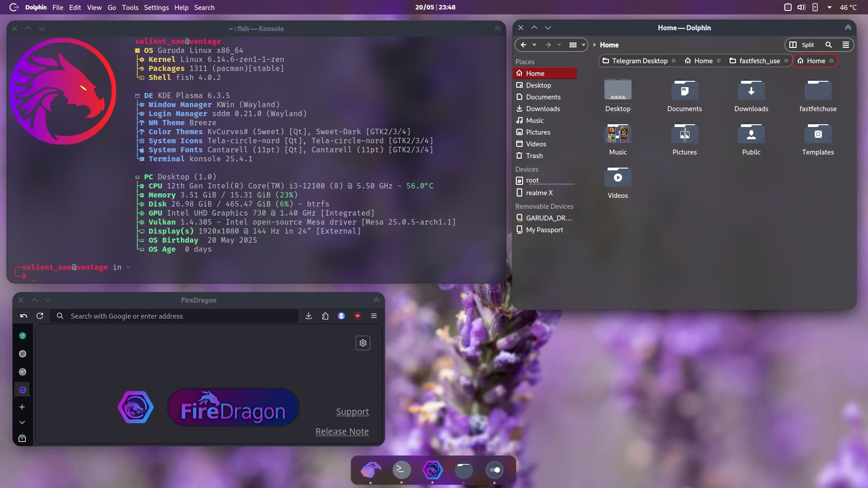Image resolution: width=868 pixels, height=488 pixels.
Task: Launch Konsole from the dock
Action: tap(401, 470)
